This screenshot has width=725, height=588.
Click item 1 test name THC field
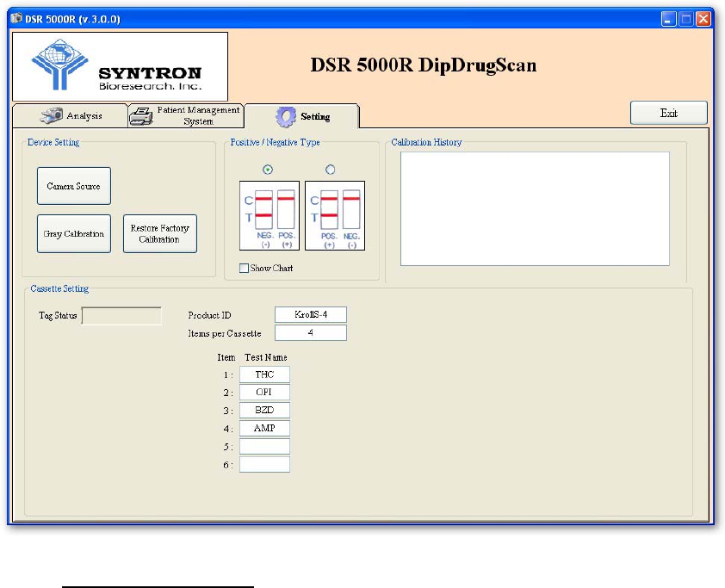pos(265,374)
